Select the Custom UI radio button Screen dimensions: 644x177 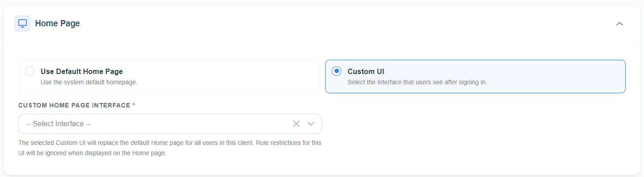(x=337, y=71)
